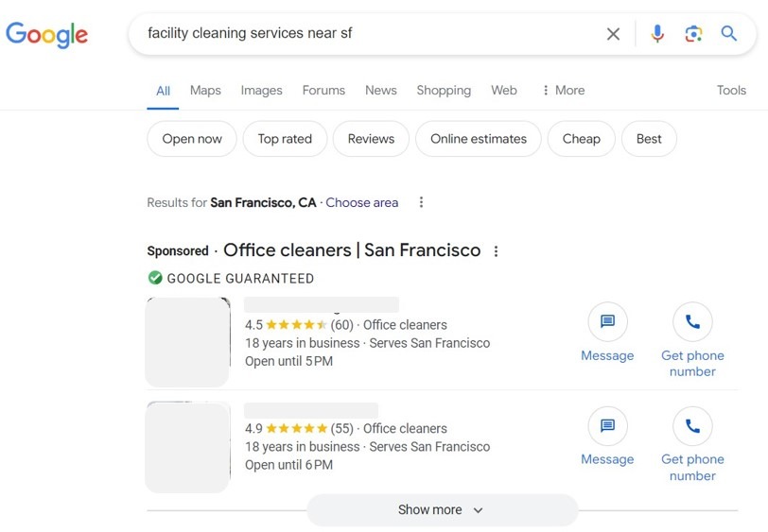
Task: Click into the search input field
Action: (x=373, y=33)
